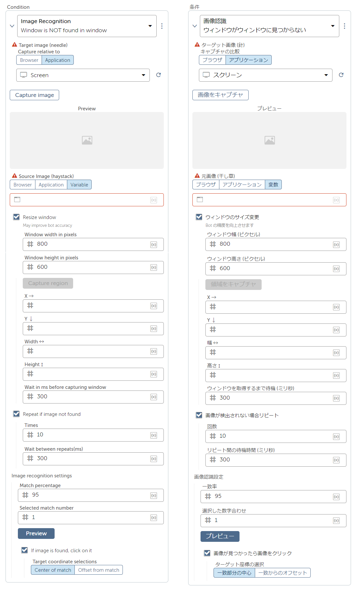Insert variable in Match percentage field
Image resolution: width=364 pixels, height=589 pixels.
click(154, 495)
